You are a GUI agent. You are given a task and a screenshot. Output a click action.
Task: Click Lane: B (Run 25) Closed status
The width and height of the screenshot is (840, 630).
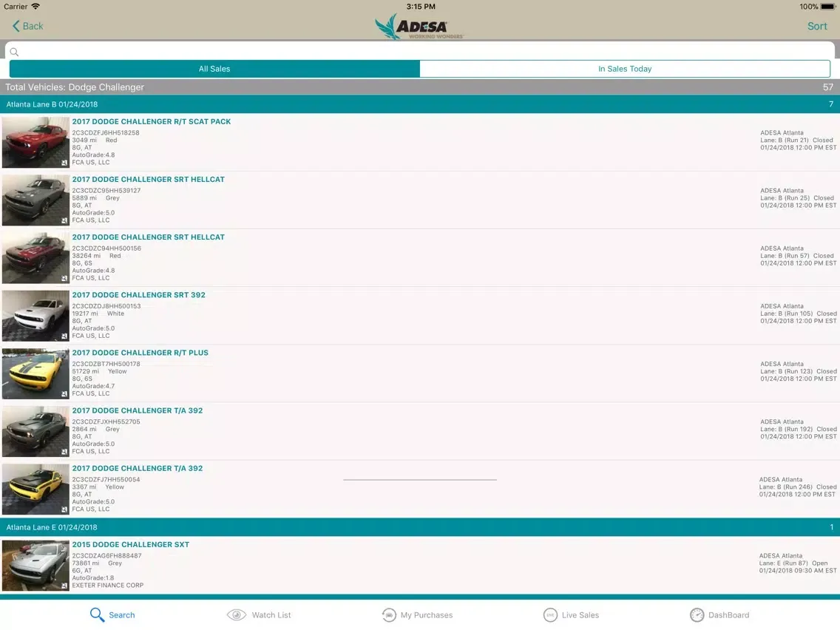click(797, 198)
